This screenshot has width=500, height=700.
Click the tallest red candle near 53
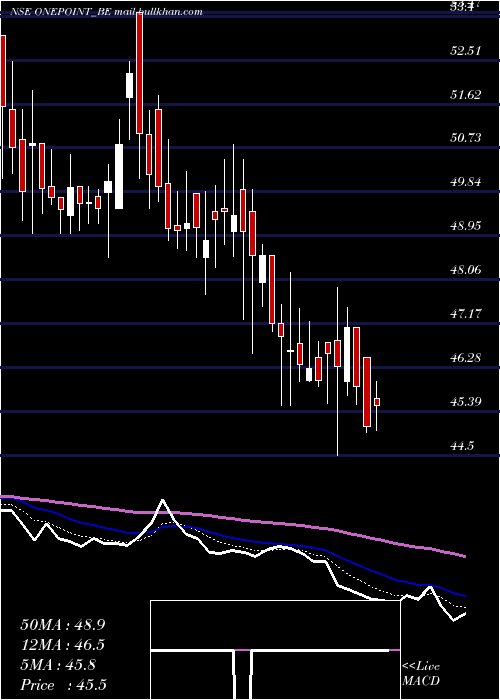click(140, 73)
